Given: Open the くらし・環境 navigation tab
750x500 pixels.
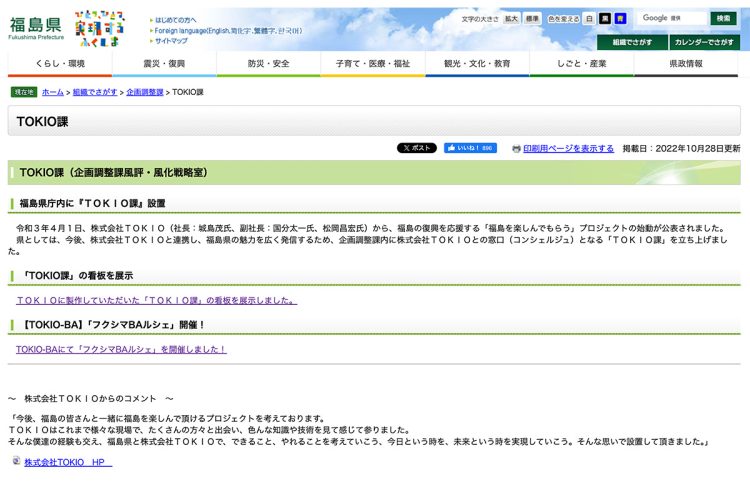Looking at the screenshot, I should pos(60,64).
